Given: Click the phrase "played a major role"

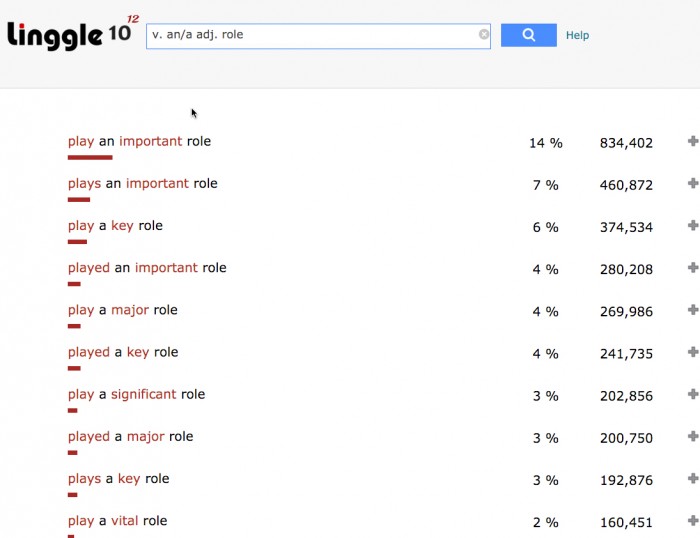Looking at the screenshot, I should click(x=130, y=436).
